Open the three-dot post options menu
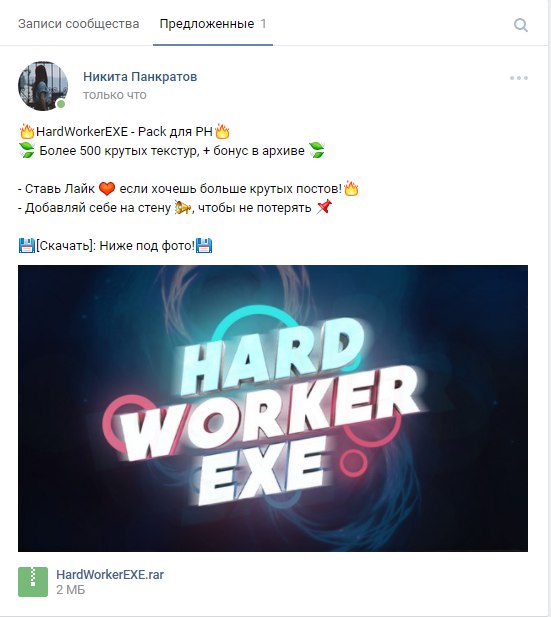 click(x=519, y=78)
